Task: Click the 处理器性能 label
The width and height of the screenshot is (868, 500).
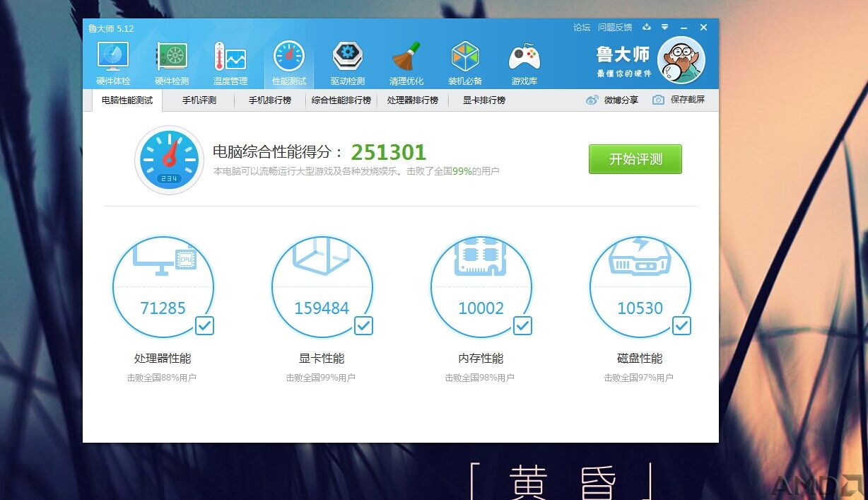Action: [x=163, y=359]
